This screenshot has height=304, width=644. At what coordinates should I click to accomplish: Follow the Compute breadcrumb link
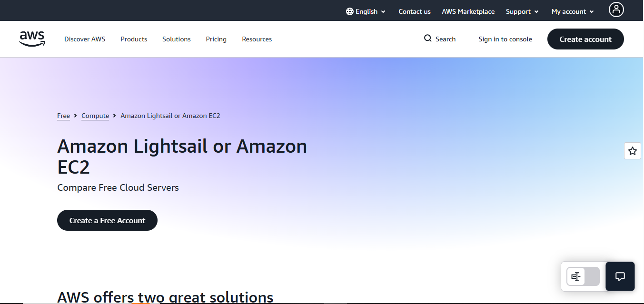[95, 116]
